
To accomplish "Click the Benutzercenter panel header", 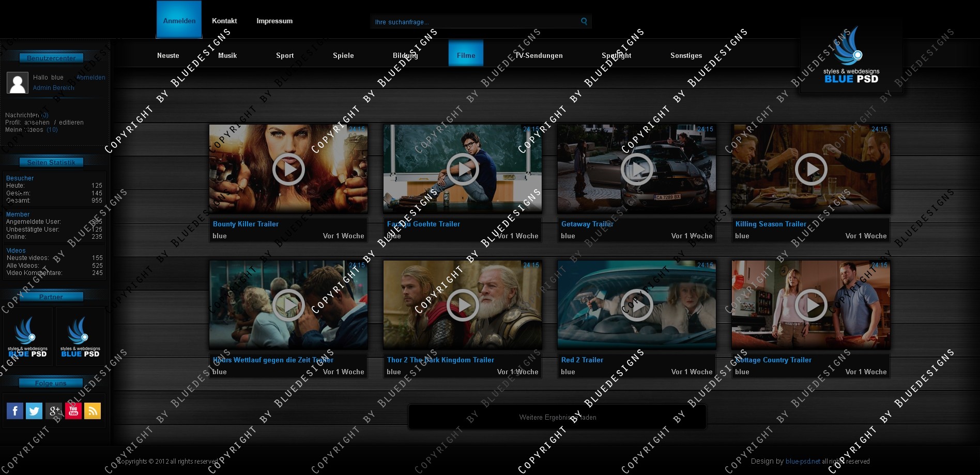I will coord(51,58).
